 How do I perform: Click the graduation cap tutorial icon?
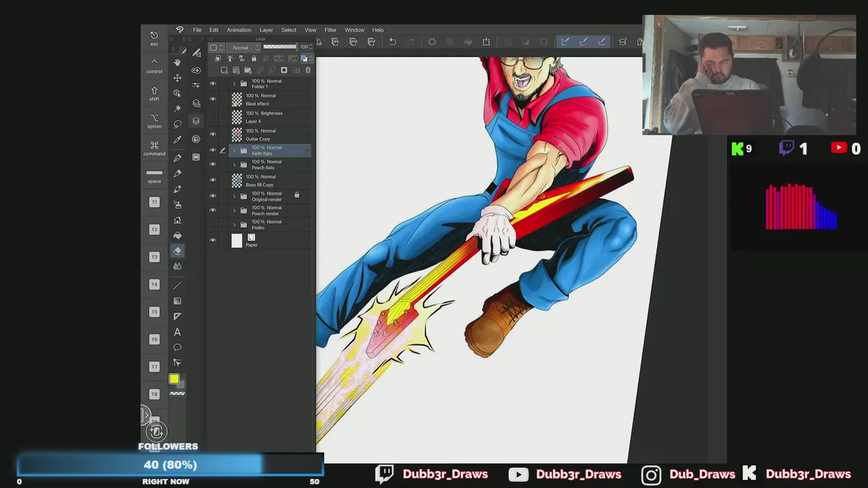623,42
